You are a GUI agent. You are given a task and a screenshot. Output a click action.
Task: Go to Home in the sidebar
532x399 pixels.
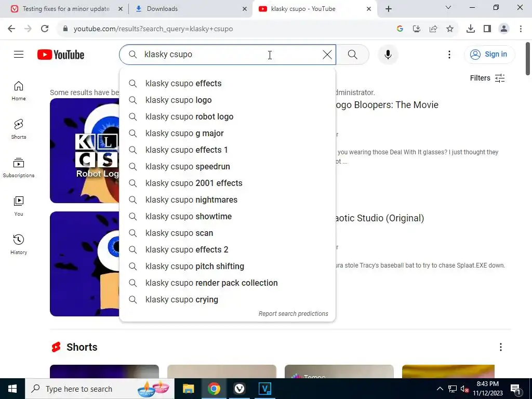19,91
